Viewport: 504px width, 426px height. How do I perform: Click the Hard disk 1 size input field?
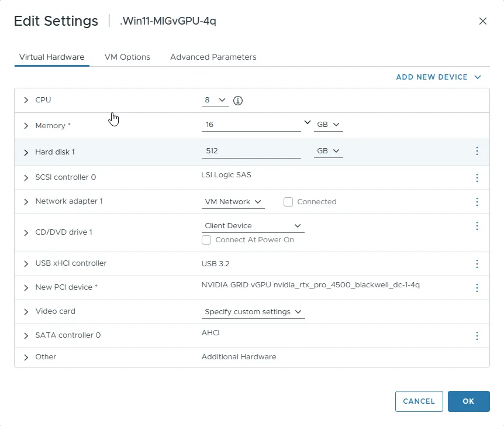[x=251, y=150]
